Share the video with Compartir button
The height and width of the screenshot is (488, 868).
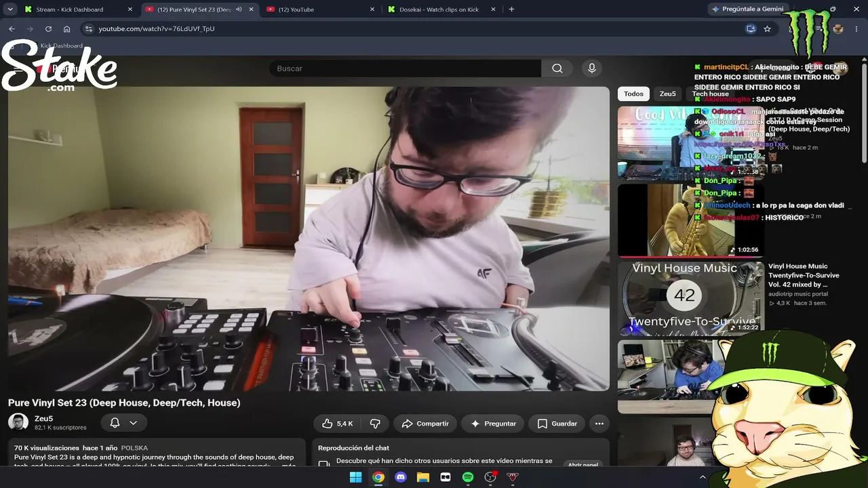click(x=425, y=424)
